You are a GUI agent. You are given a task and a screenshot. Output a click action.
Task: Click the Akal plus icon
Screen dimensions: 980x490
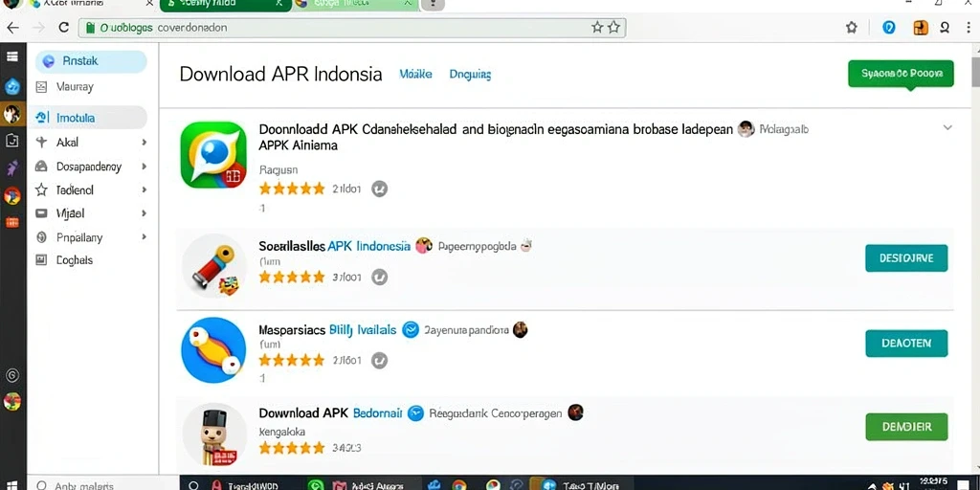pos(42,143)
